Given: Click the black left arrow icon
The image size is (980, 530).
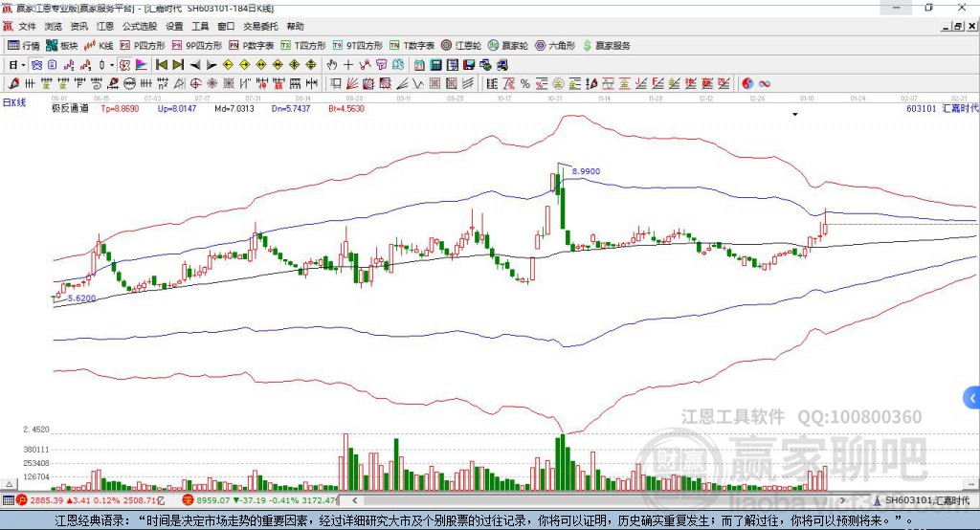Looking at the screenshot, I should pyautogui.click(x=195, y=65).
